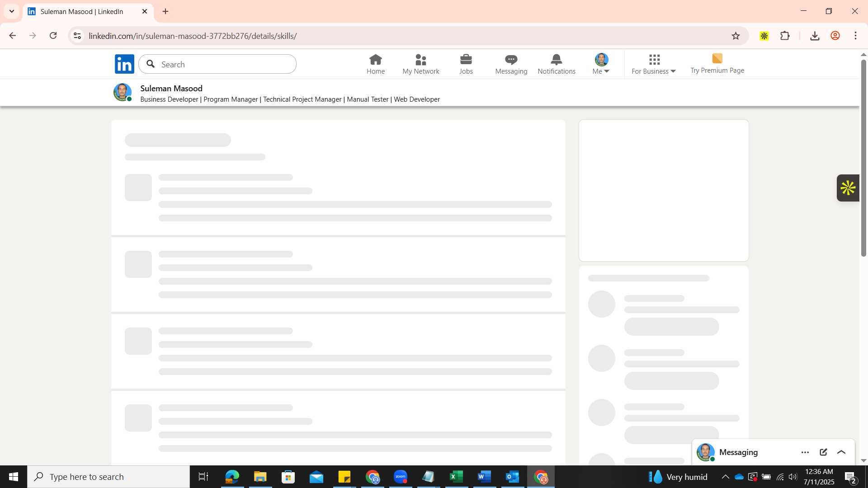Open the Extensions puzzle menu
The image size is (868, 488).
coord(785,36)
